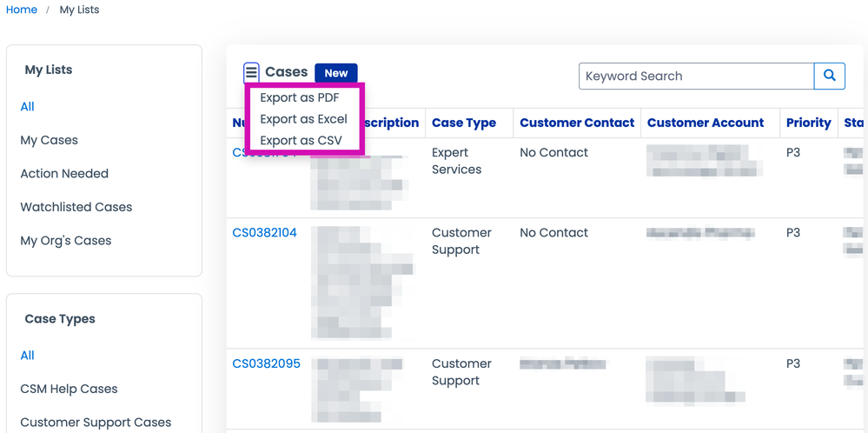
Task: Open Action Needed list
Action: (x=64, y=173)
